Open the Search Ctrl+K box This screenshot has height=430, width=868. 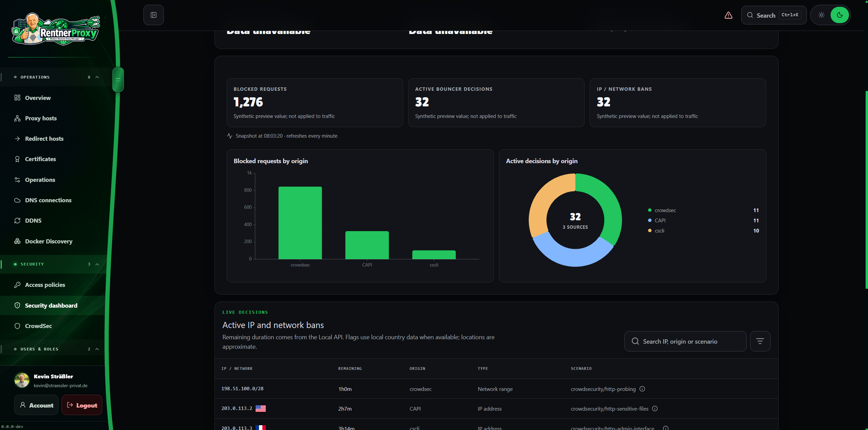[x=774, y=15]
